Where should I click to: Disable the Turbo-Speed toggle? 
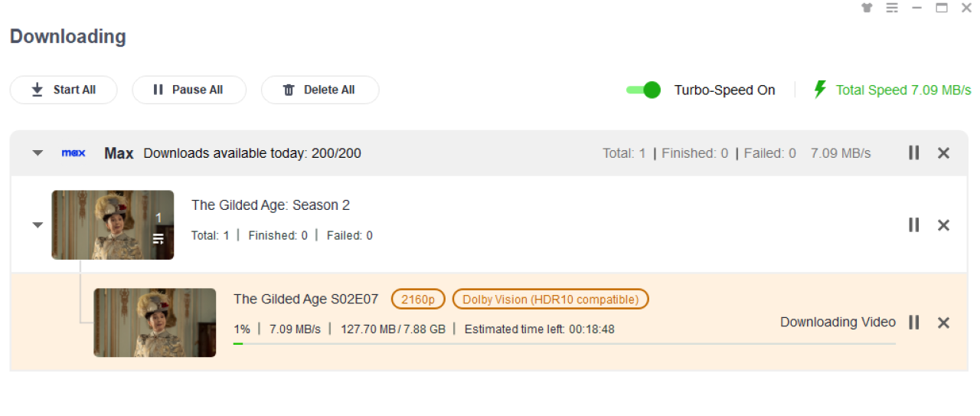click(x=643, y=90)
